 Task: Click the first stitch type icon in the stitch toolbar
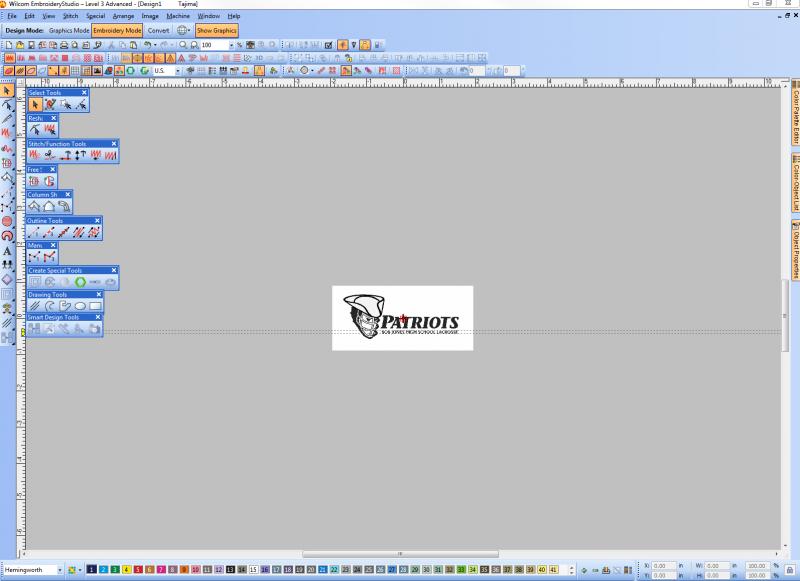click(9, 58)
